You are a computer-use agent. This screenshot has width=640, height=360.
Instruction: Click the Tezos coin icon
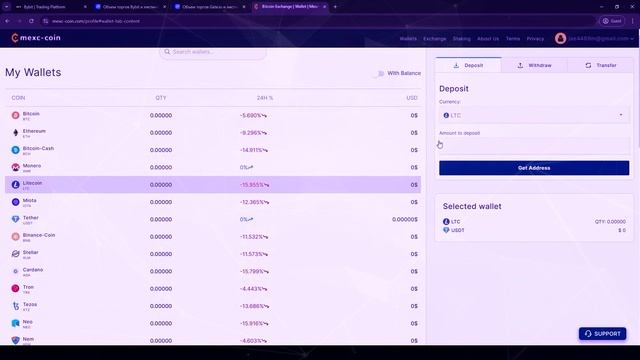pyautogui.click(x=16, y=306)
